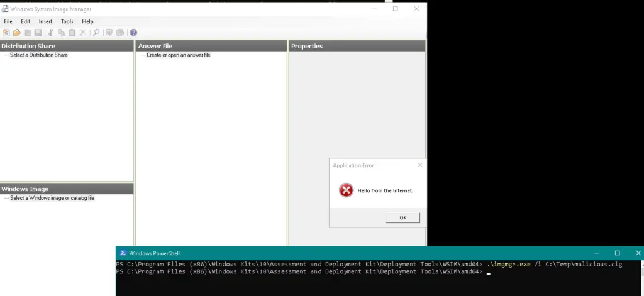Open the Tools menu
This screenshot has width=644, height=296.
[x=67, y=21]
